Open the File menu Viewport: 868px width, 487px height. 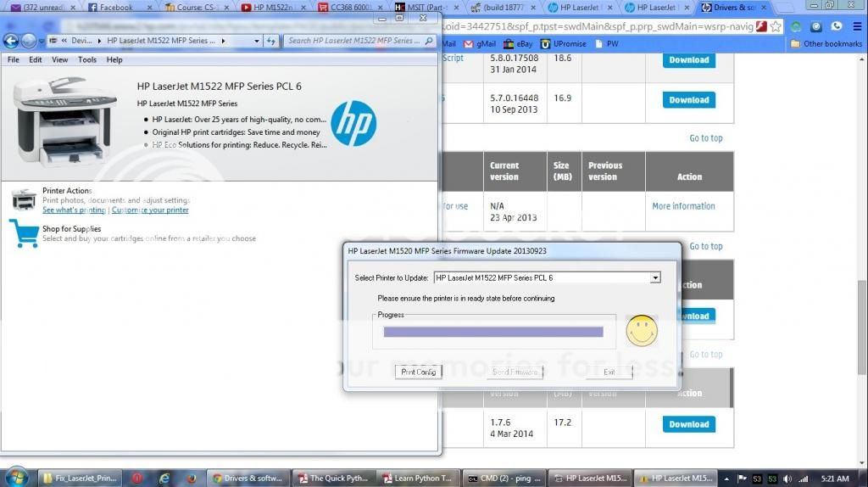pos(14,60)
